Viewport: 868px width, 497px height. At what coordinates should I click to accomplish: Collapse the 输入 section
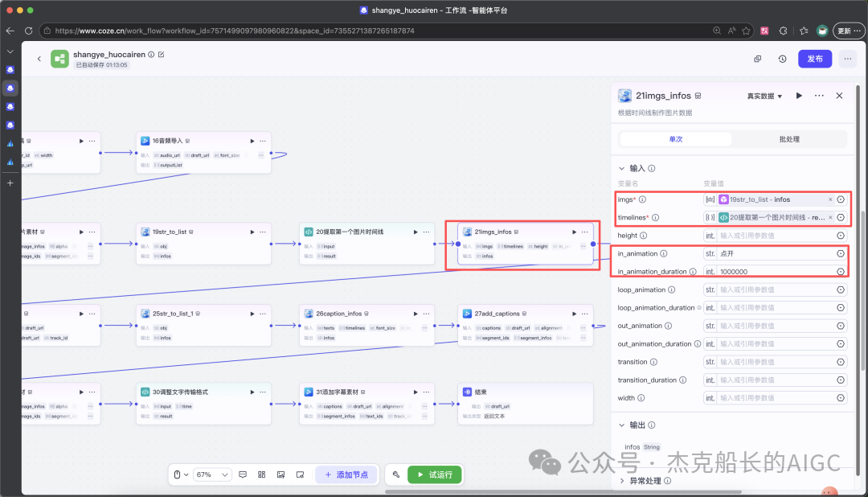621,168
